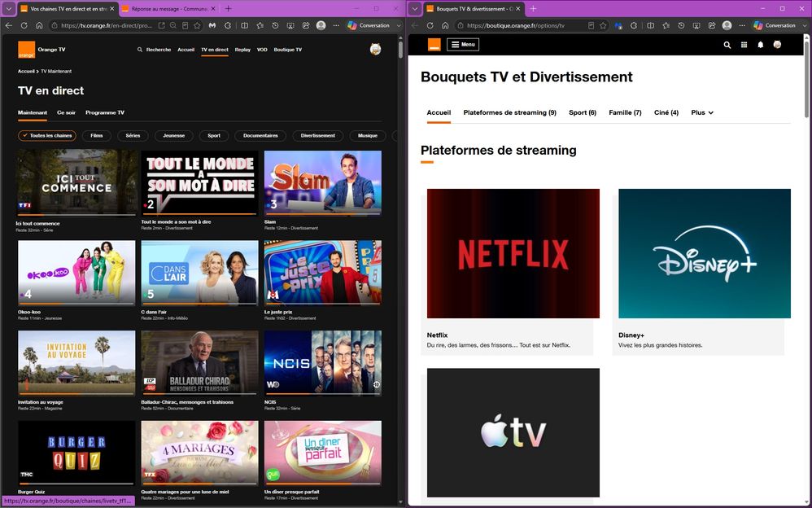Reload the boutique.orange.fr page
This screenshot has height=508, width=812.
click(430, 25)
